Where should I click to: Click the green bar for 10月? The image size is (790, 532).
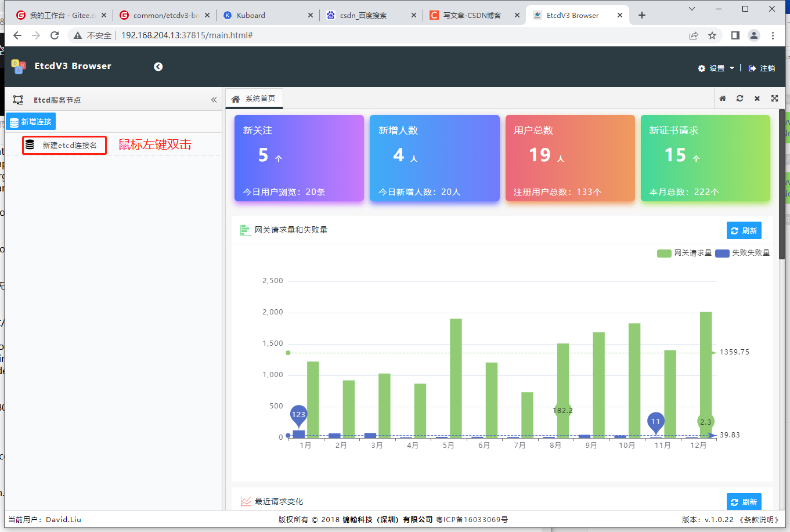click(x=634, y=380)
